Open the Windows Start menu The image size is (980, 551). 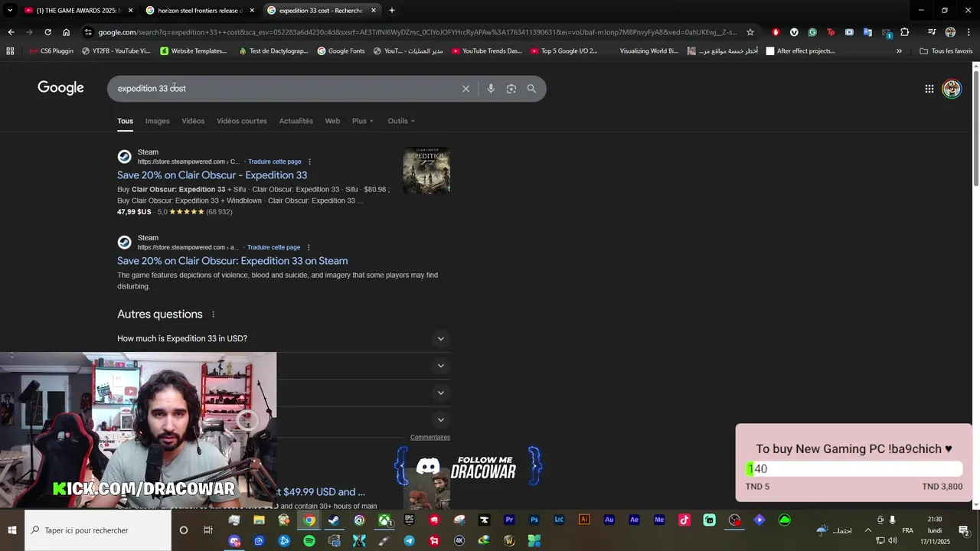coord(11,530)
